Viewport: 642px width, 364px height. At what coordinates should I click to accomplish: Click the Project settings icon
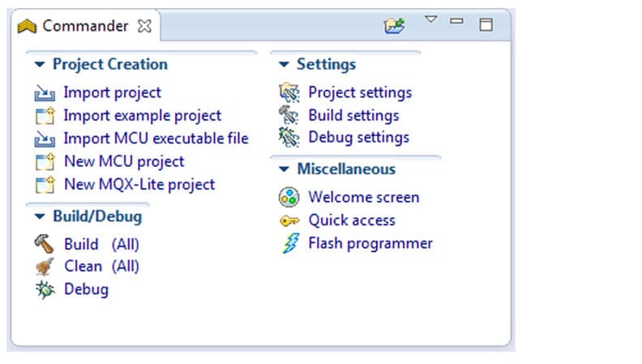(x=289, y=92)
